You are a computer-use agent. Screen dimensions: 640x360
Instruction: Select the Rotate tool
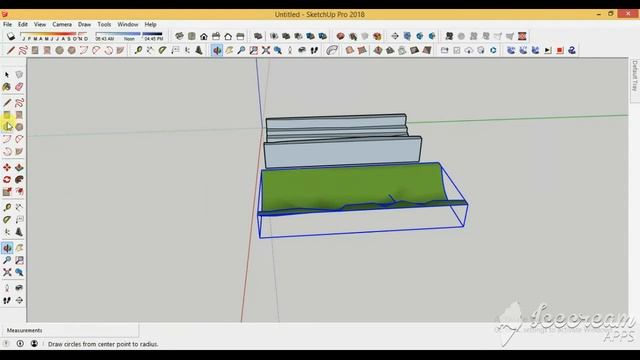(x=7, y=180)
